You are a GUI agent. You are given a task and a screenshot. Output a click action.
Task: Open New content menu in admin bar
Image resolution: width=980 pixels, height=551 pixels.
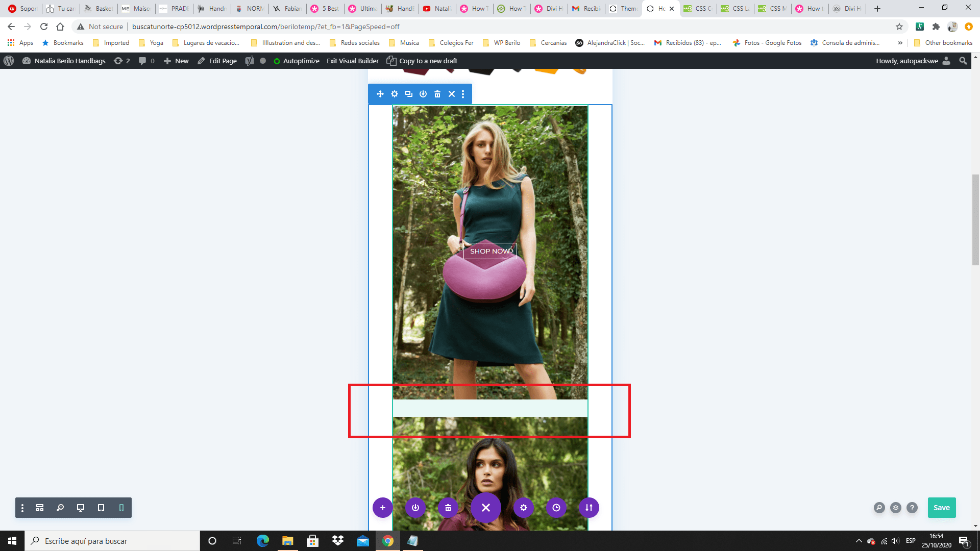[176, 61]
